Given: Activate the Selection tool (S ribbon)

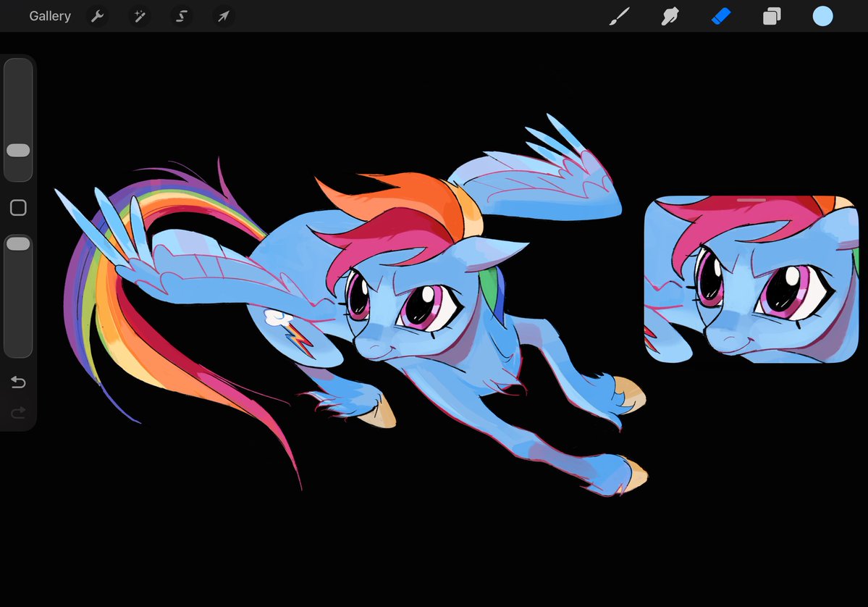Looking at the screenshot, I should click(x=182, y=16).
